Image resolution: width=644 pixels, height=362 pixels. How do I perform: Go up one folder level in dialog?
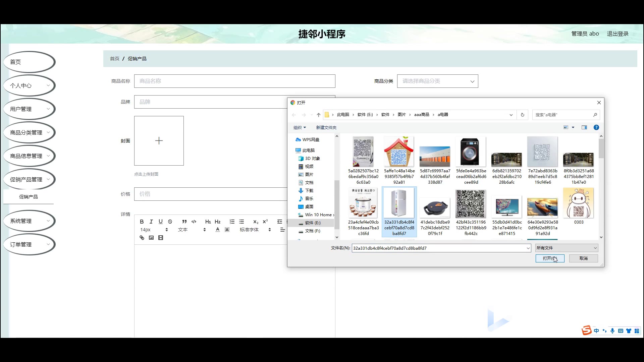318,115
